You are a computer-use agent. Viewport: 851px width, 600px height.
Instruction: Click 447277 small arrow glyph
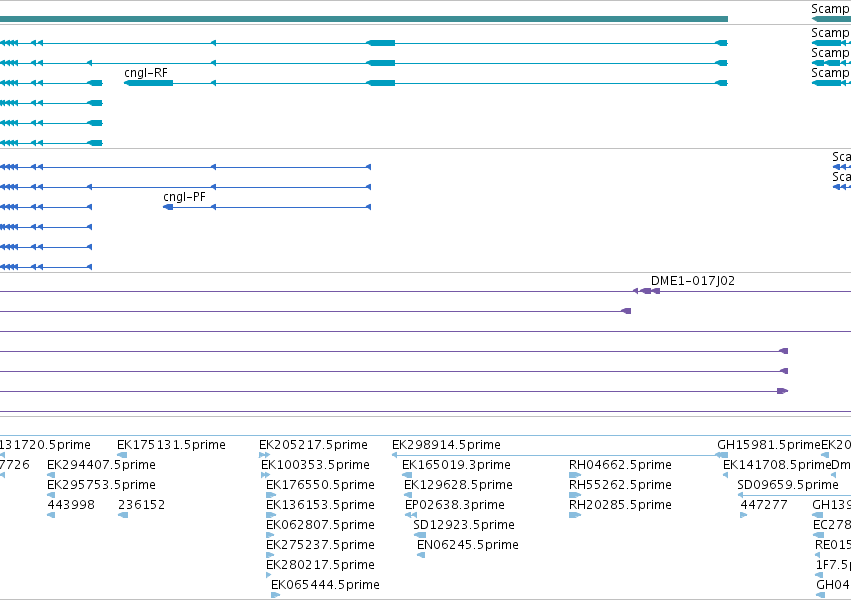(x=744, y=515)
